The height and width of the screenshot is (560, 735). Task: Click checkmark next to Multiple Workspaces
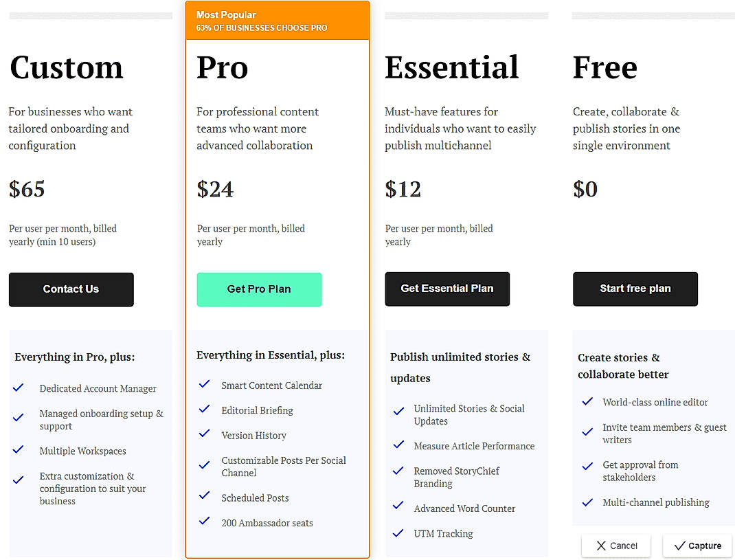click(x=19, y=451)
